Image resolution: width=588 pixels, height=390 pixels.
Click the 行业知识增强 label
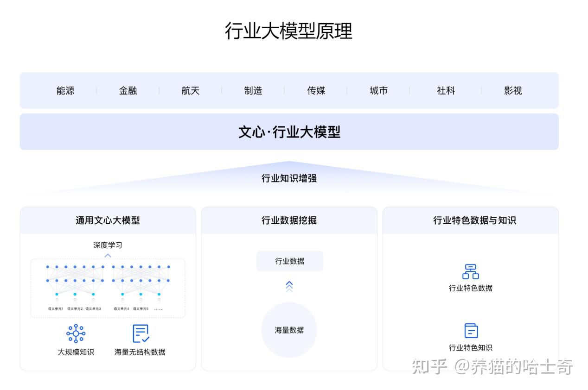pyautogui.click(x=289, y=178)
